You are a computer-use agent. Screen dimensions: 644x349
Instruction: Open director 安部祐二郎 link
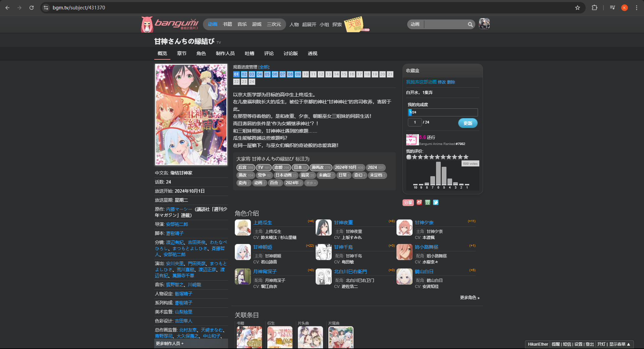click(177, 224)
